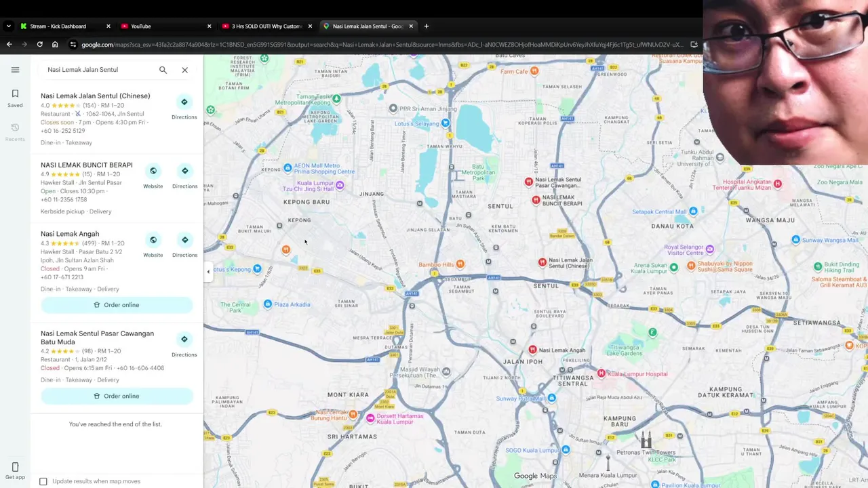
Task: Open the Google Maps hamburger menu
Action: 15,70
